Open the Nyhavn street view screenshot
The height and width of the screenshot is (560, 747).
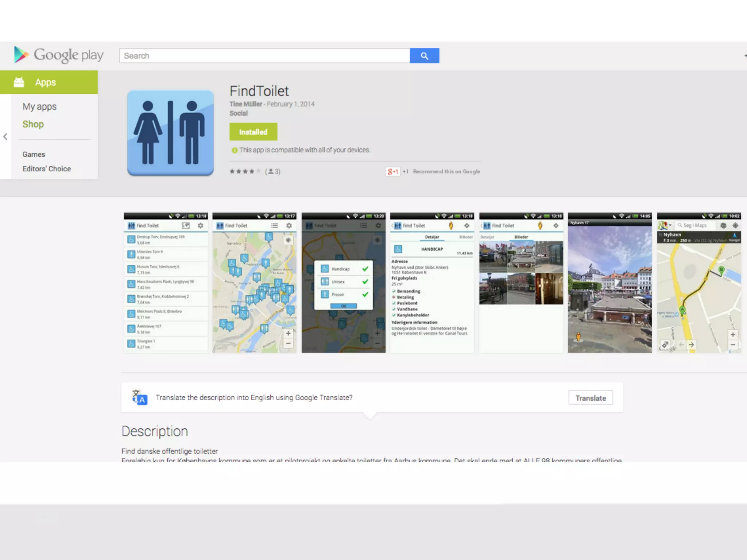click(609, 283)
